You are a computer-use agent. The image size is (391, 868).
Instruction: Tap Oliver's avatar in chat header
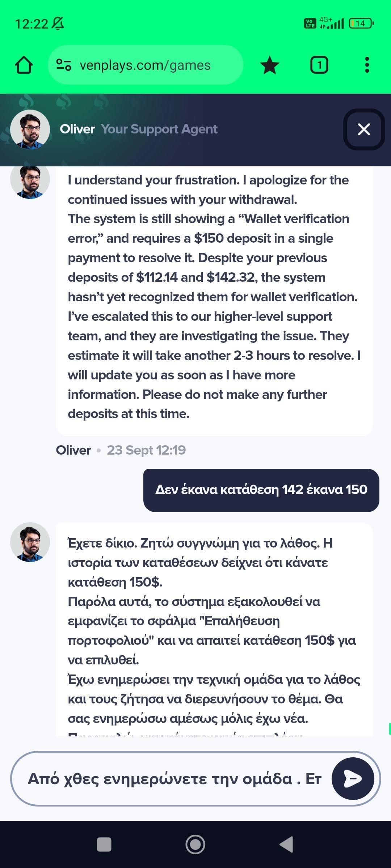tap(30, 129)
